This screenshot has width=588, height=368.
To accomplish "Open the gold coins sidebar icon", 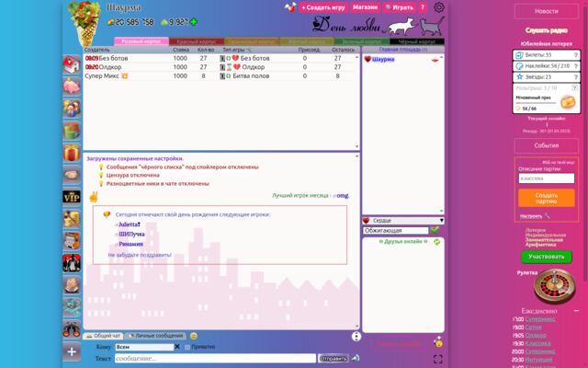I will coord(72,219).
